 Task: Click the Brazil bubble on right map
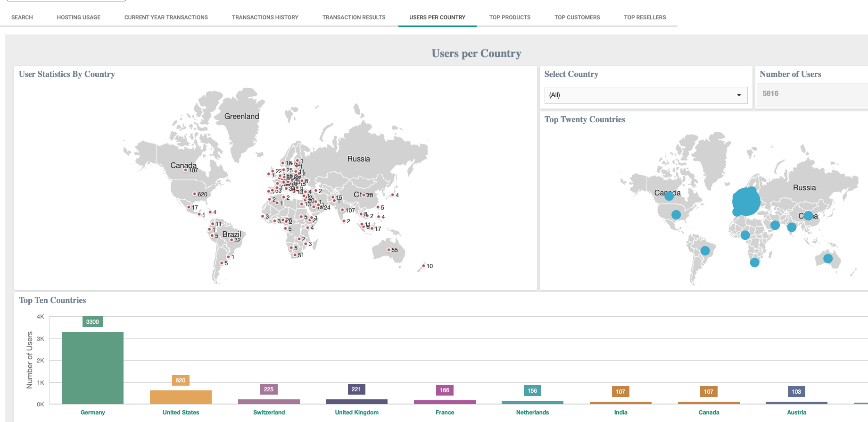pos(705,251)
